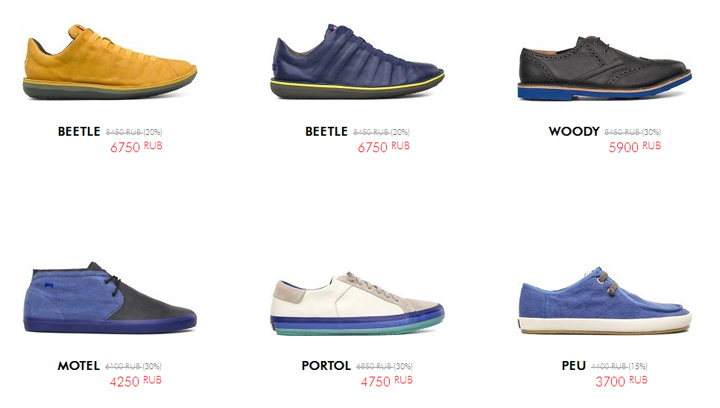720x408 pixels.
Task: Open the blue and grey Motel shoe image
Action: click(110, 297)
